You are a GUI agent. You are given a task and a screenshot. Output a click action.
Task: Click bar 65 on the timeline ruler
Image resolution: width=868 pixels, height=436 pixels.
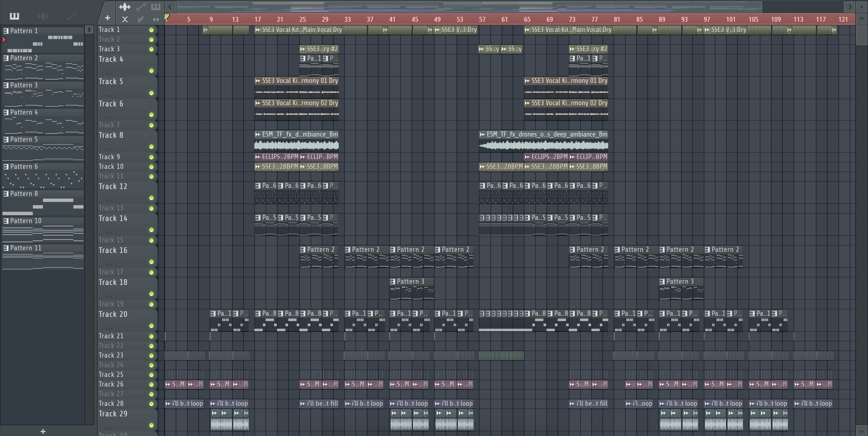(x=527, y=20)
